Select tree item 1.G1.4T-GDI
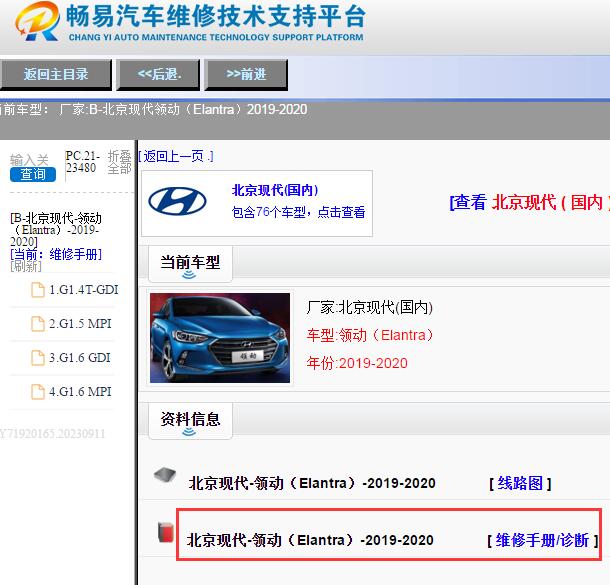 point(84,290)
